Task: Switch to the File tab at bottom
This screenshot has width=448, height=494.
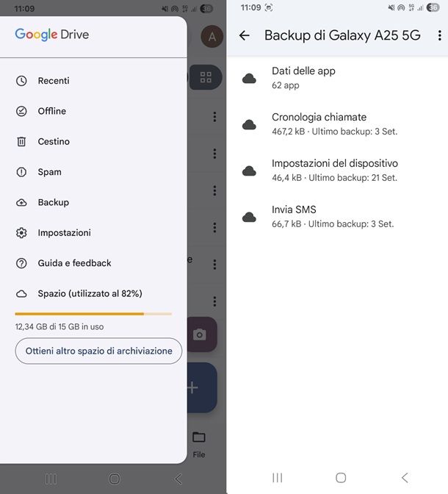Action: pos(199,443)
